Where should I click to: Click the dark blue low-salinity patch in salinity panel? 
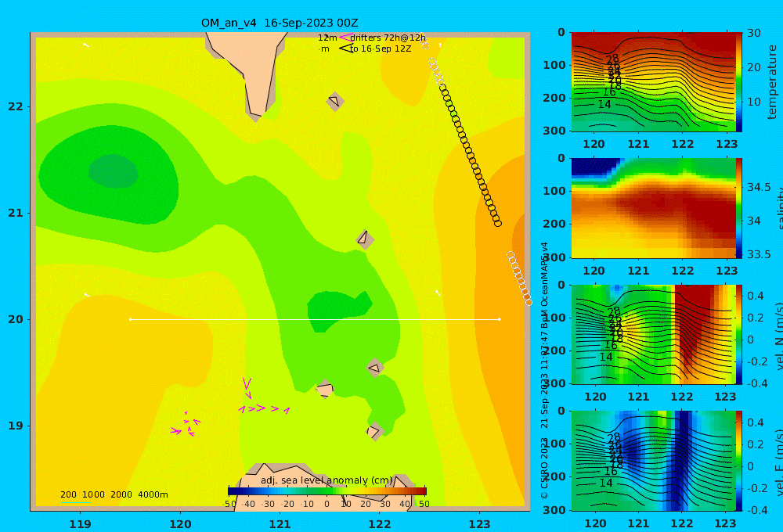(594, 167)
